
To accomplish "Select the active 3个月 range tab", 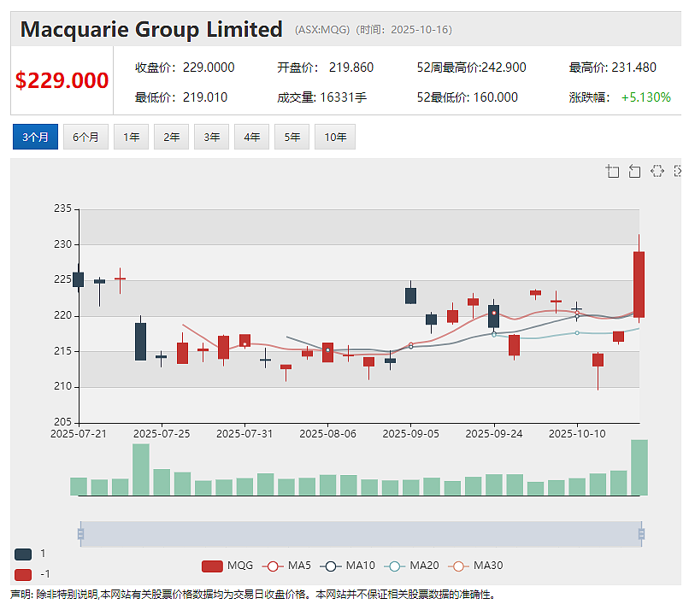I will pos(35,137).
